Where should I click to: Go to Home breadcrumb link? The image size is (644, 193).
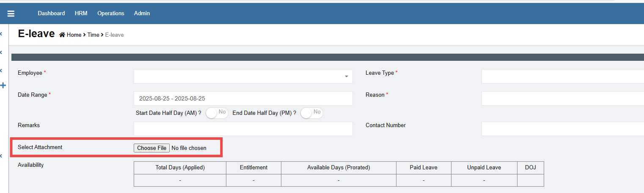click(x=74, y=35)
